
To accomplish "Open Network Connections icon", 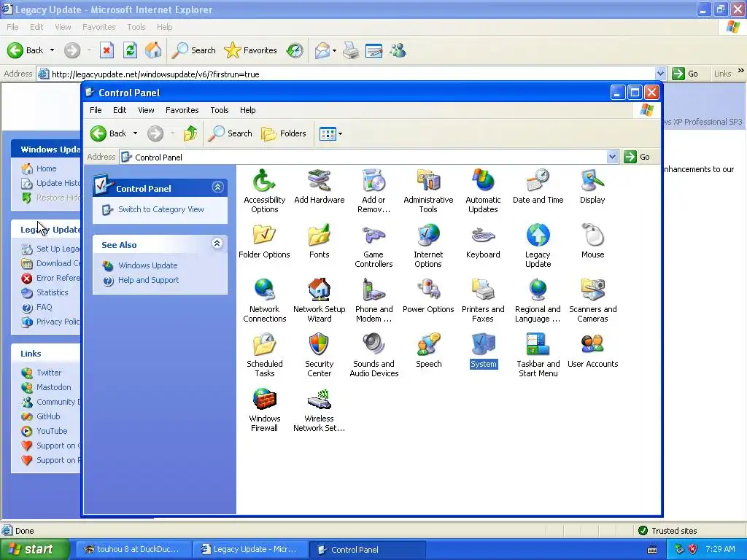I will pos(264,301).
